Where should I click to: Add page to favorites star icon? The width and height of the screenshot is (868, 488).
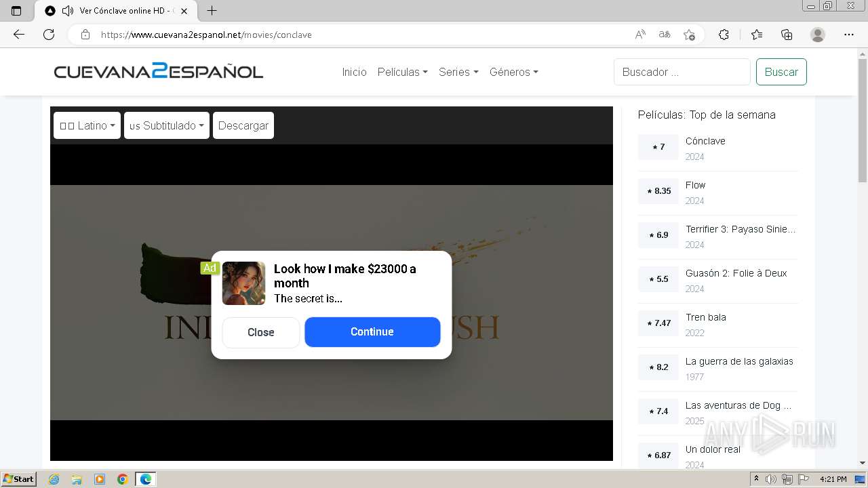coord(690,35)
